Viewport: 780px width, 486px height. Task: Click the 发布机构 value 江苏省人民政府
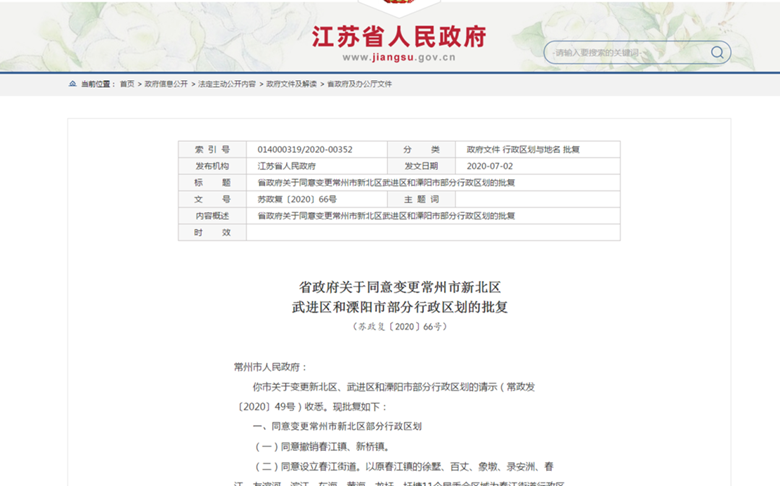click(x=287, y=166)
